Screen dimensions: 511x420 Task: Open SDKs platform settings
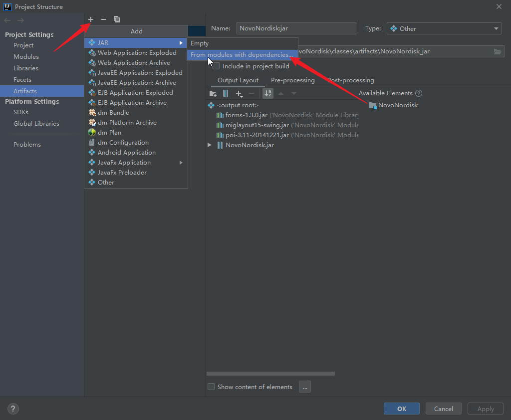(x=21, y=112)
